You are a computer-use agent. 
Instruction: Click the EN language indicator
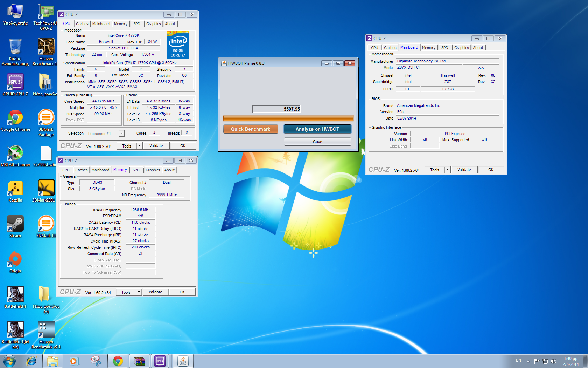(x=518, y=360)
